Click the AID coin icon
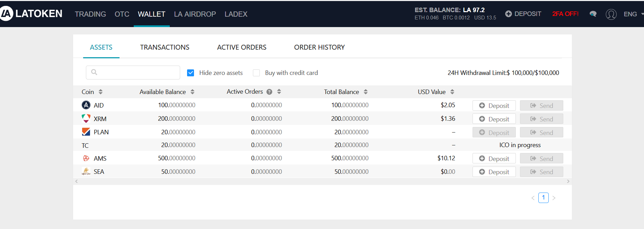Screen dimensions: 644x229 86,105
